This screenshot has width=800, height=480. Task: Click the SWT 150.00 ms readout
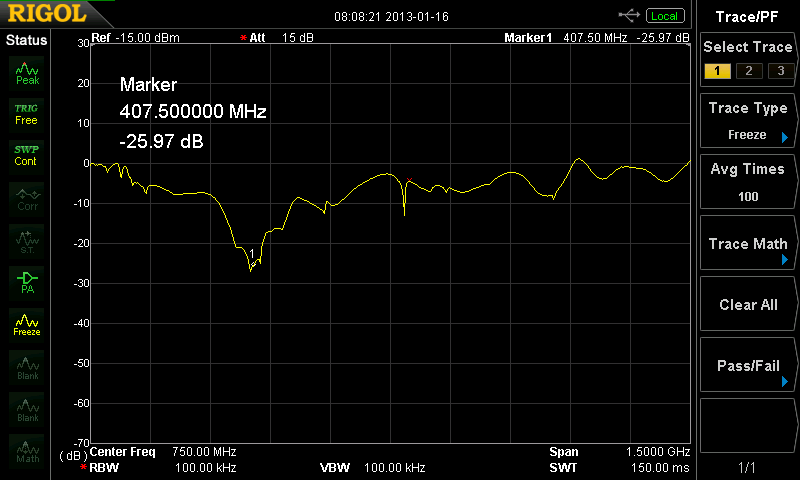coord(619,468)
